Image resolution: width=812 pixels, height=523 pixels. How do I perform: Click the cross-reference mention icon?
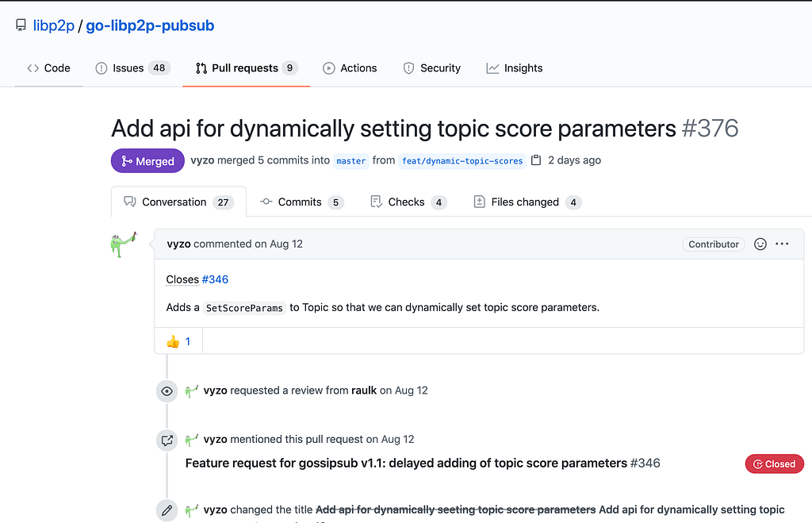click(167, 440)
